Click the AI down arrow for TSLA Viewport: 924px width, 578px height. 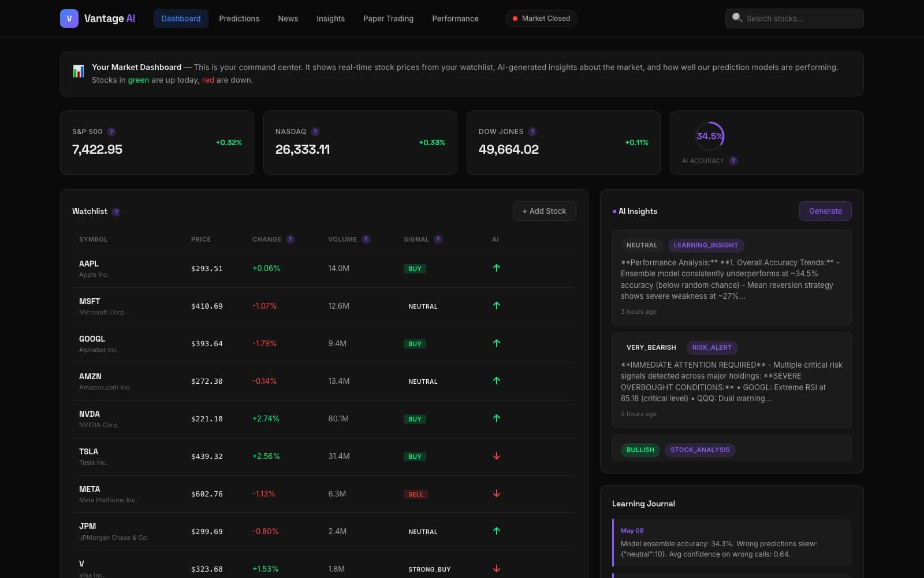tap(497, 456)
